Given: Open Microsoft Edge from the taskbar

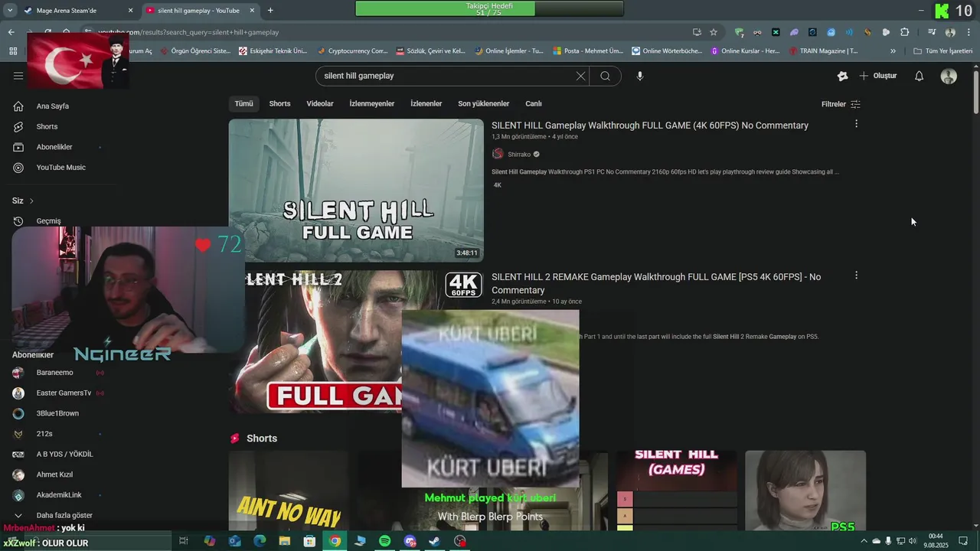Looking at the screenshot, I should pyautogui.click(x=260, y=541).
